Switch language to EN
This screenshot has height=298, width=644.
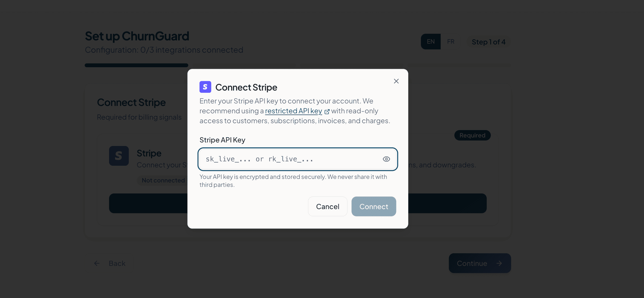tap(431, 42)
